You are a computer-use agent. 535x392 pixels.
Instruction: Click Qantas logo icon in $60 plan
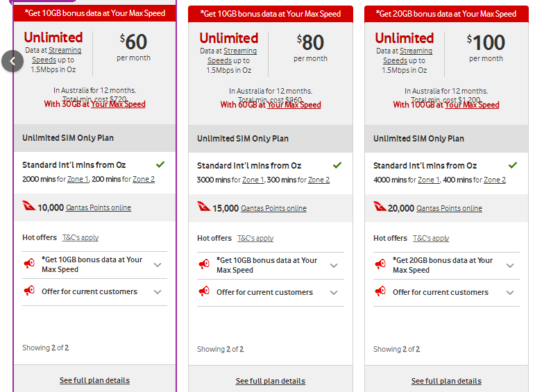pos(29,206)
